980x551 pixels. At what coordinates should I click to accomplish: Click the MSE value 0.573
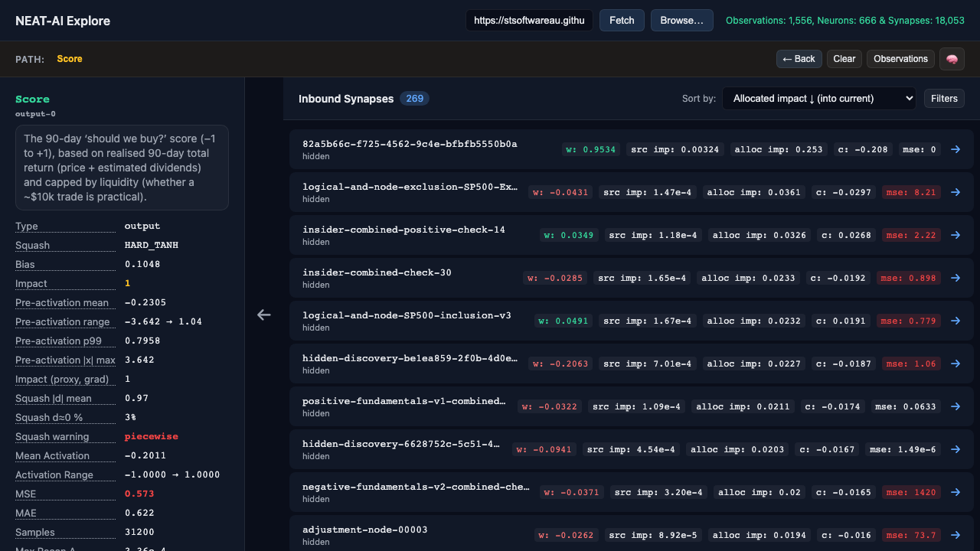tap(139, 494)
